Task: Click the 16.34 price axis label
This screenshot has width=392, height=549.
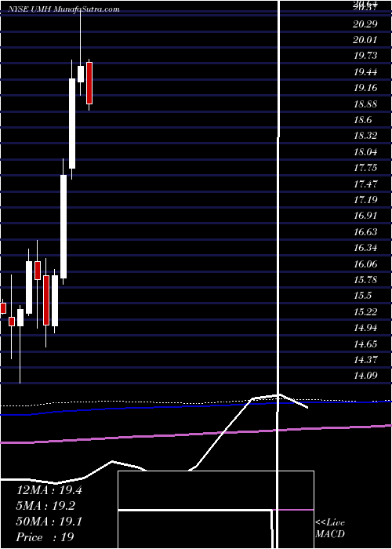Action: 365,248
